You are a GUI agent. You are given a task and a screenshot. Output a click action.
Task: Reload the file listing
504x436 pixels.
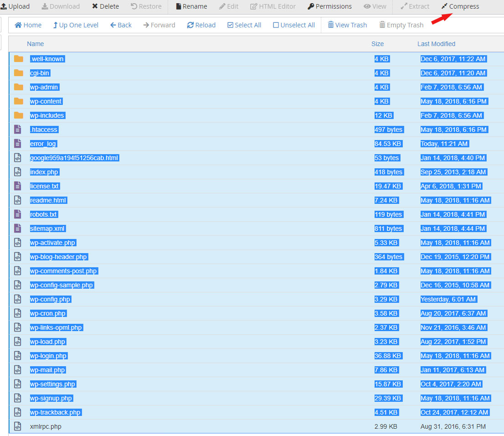201,25
